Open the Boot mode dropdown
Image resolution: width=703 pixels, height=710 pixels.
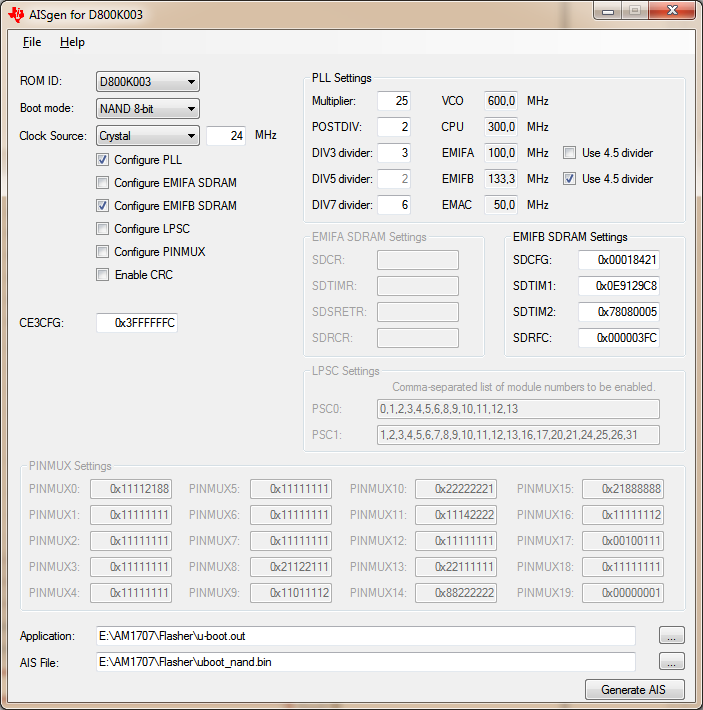point(148,109)
